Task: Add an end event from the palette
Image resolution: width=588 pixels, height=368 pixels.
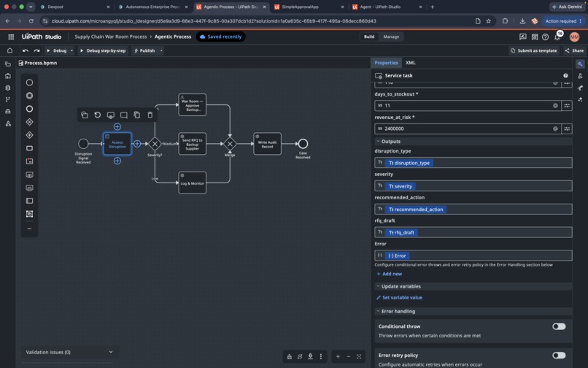Action: pyautogui.click(x=29, y=109)
